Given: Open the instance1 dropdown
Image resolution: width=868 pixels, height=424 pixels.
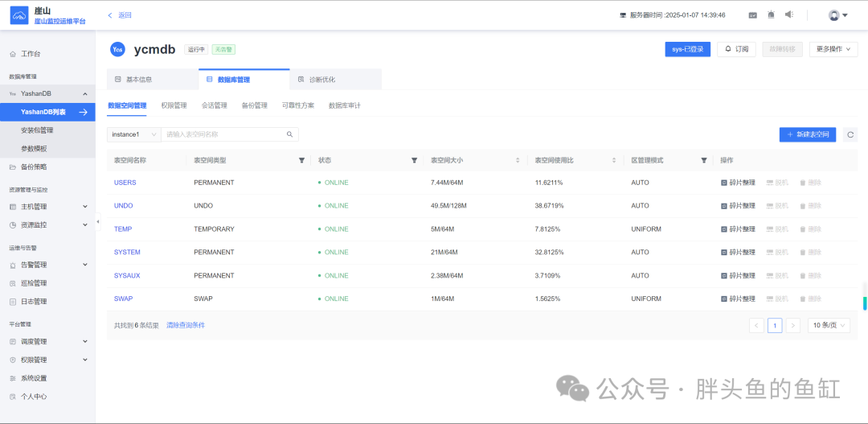Looking at the screenshot, I should click(134, 134).
